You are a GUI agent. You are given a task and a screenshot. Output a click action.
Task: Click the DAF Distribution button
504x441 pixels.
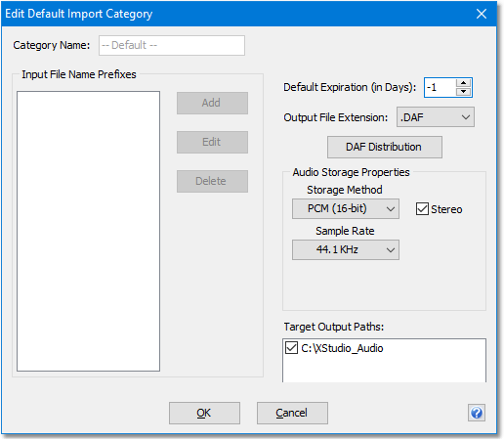pos(385,147)
